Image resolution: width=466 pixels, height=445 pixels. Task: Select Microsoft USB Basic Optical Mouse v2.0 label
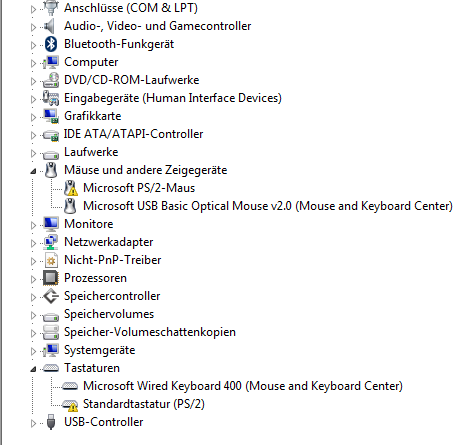pos(268,206)
